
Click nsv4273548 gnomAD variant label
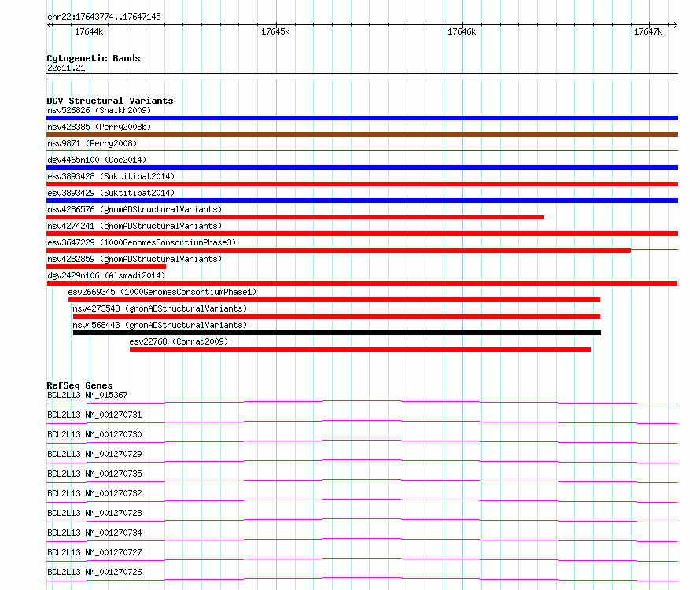click(160, 308)
